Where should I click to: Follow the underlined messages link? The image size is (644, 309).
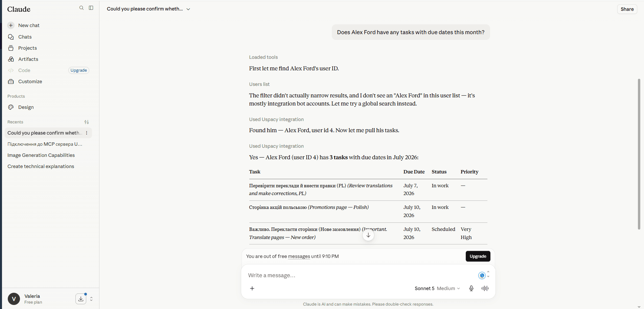click(299, 256)
